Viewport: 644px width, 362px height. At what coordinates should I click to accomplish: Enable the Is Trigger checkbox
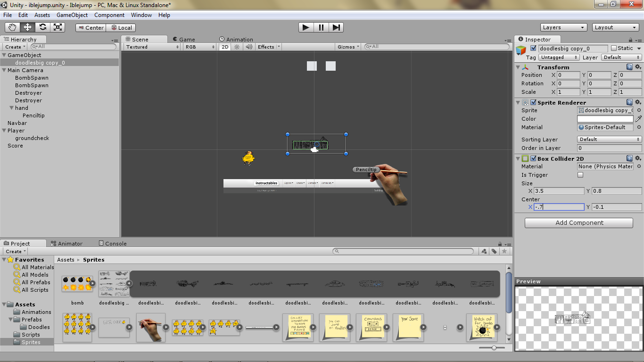pos(580,175)
